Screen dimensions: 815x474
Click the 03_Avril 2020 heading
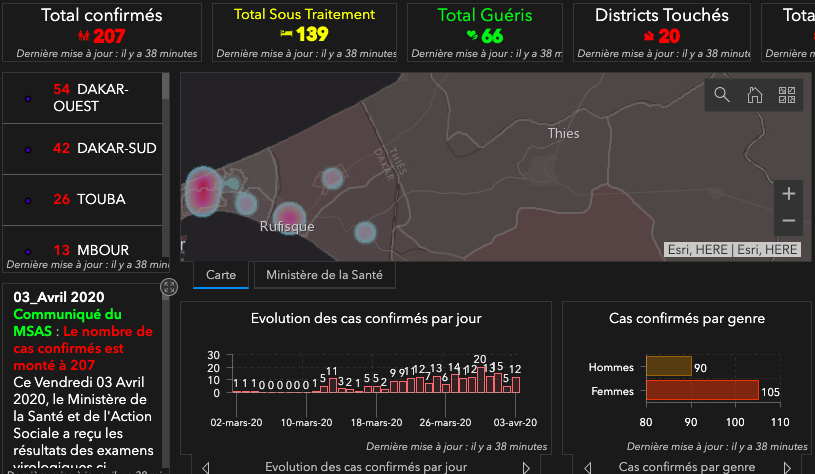coord(59,297)
